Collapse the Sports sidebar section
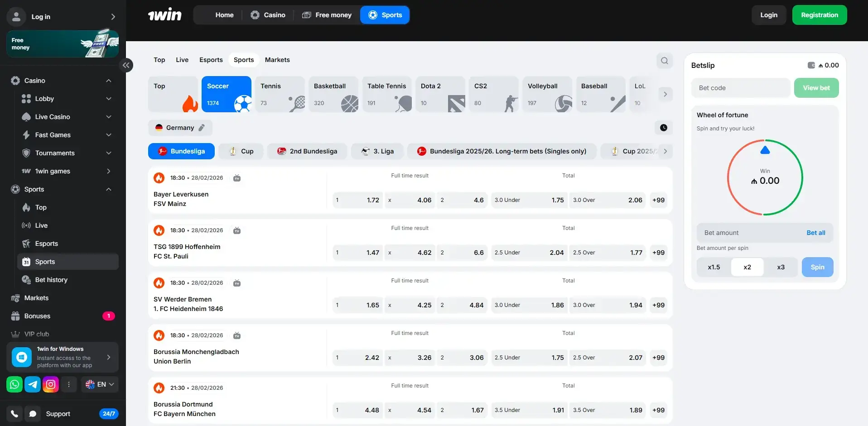 point(108,189)
